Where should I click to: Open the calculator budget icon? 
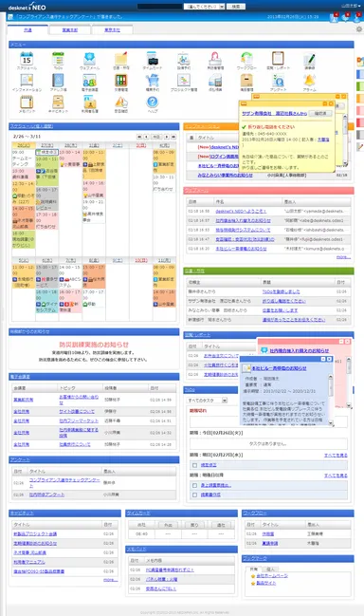[215, 81]
